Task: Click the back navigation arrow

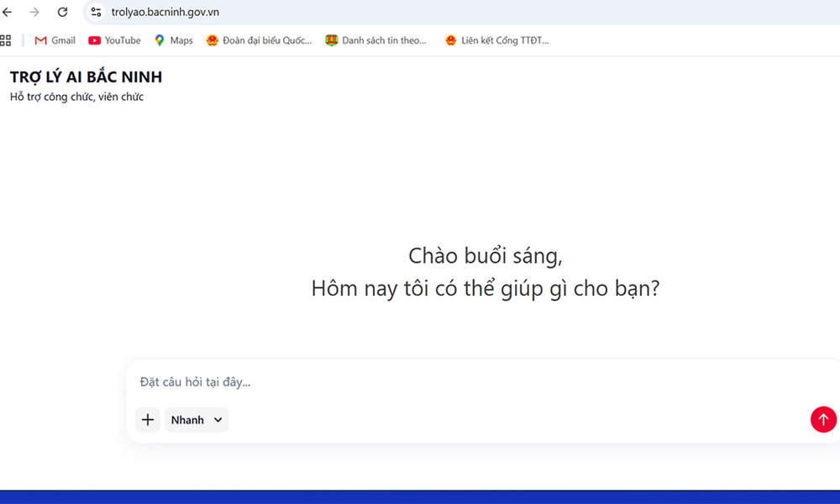Action: tap(8, 12)
